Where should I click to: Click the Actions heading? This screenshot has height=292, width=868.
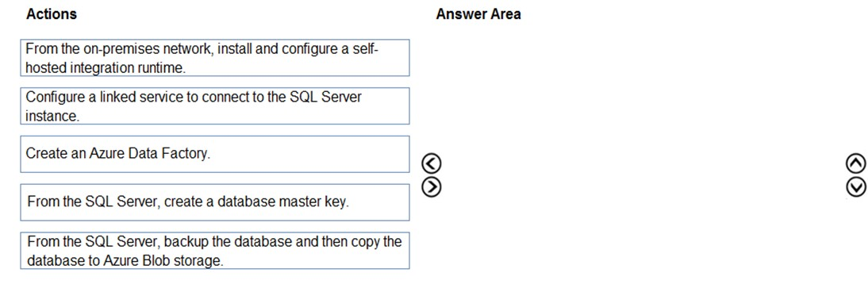(52, 14)
